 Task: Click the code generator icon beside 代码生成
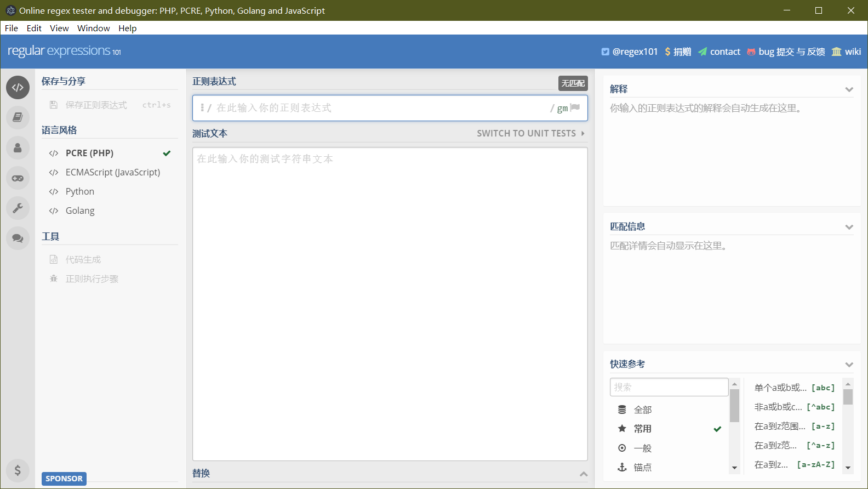[54, 259]
